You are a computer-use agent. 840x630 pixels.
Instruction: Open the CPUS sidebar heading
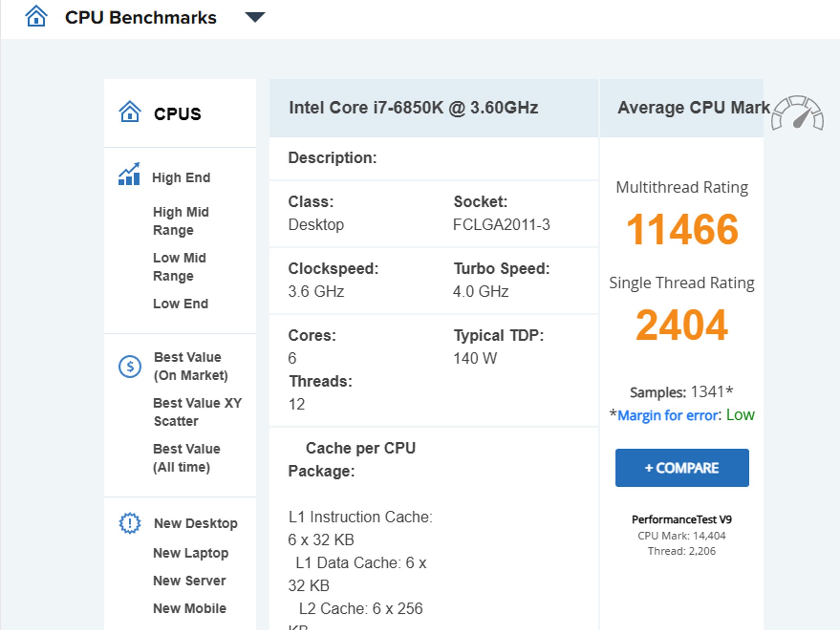tap(178, 114)
